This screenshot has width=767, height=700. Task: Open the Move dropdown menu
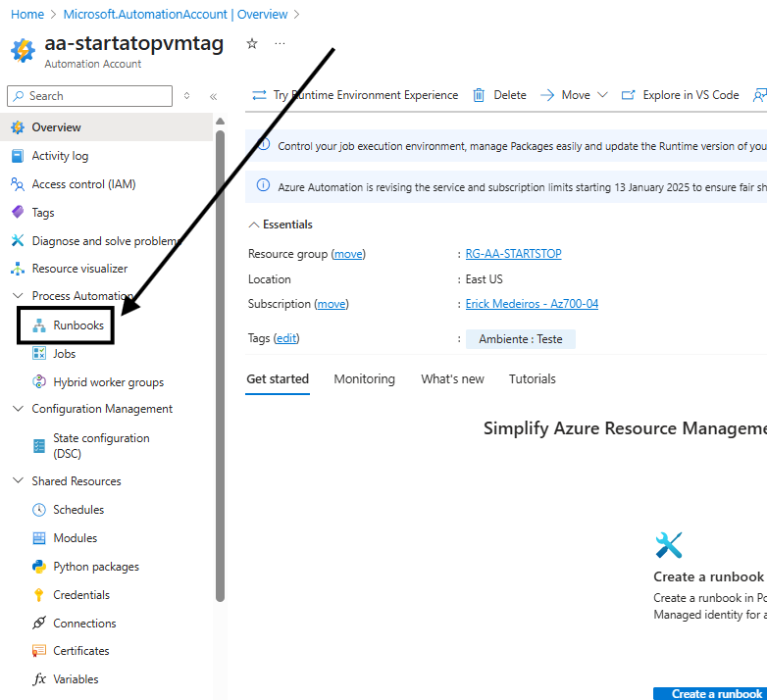[575, 95]
